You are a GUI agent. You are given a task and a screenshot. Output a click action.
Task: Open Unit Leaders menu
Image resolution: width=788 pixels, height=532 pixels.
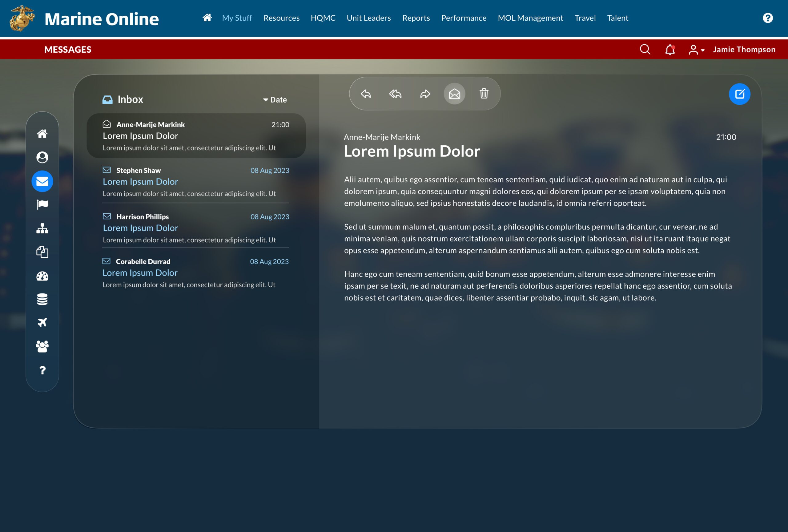coord(368,18)
